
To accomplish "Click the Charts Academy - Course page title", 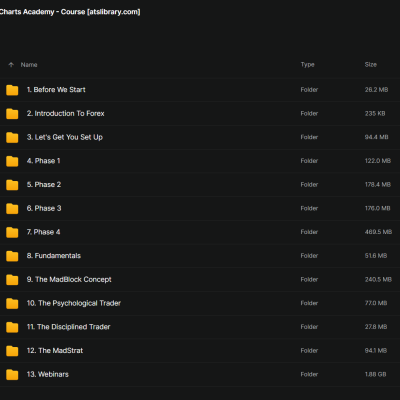I will 70,12.
